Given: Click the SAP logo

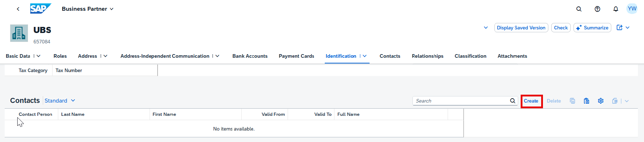Looking at the screenshot, I should [41, 9].
